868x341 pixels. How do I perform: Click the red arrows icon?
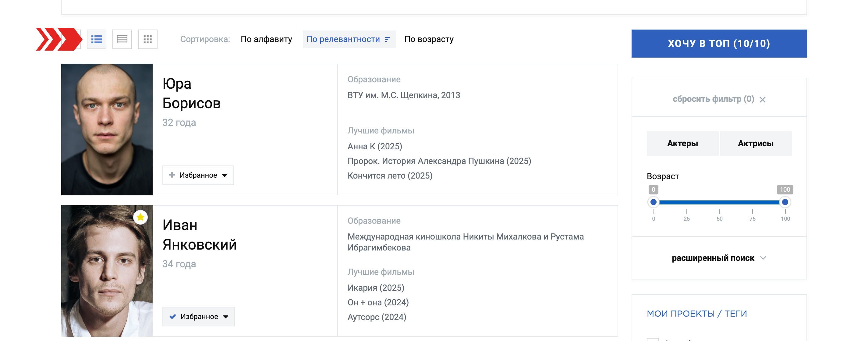pyautogui.click(x=59, y=39)
